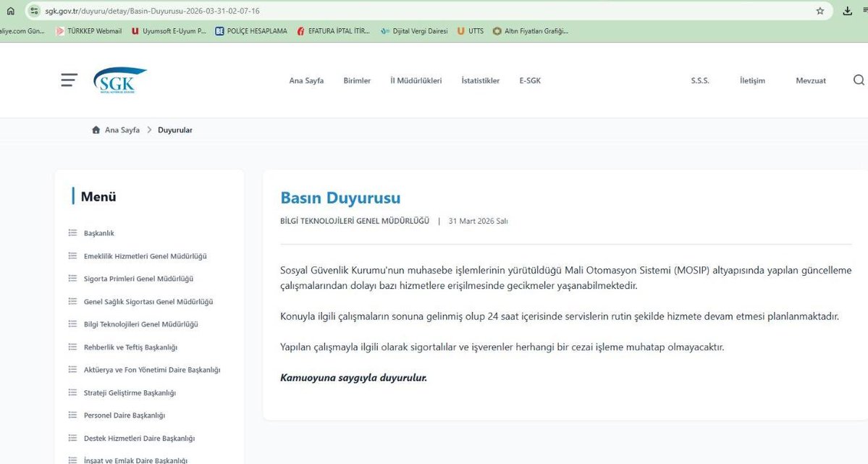Click the address bar URL field
Image resolution: width=868 pixels, height=464 pixels.
tap(290, 11)
